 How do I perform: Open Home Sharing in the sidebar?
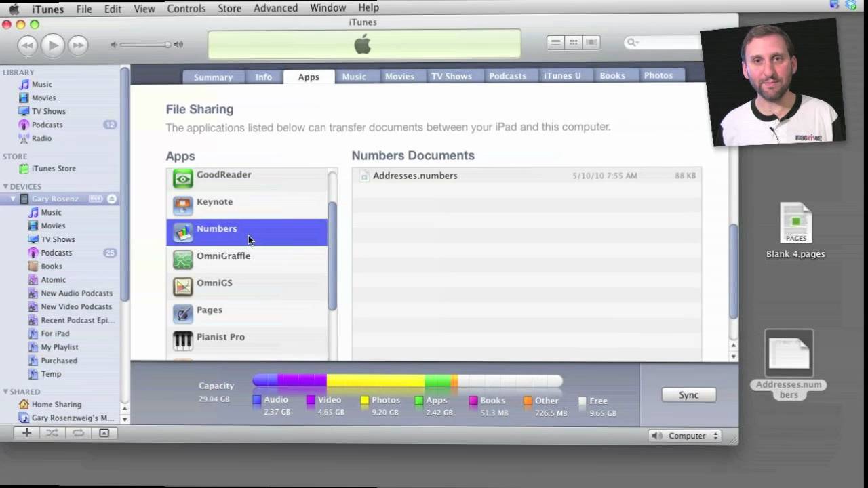pyautogui.click(x=56, y=404)
